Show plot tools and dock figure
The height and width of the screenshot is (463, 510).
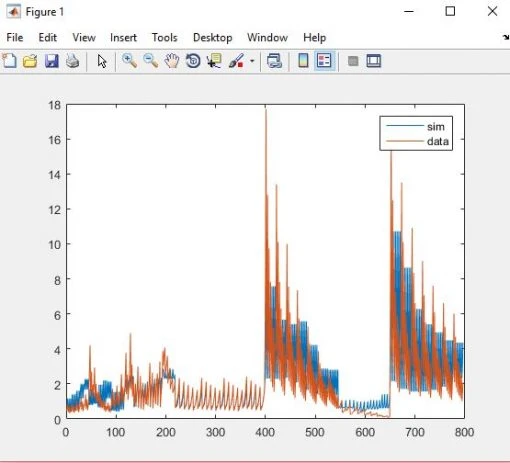point(374,61)
